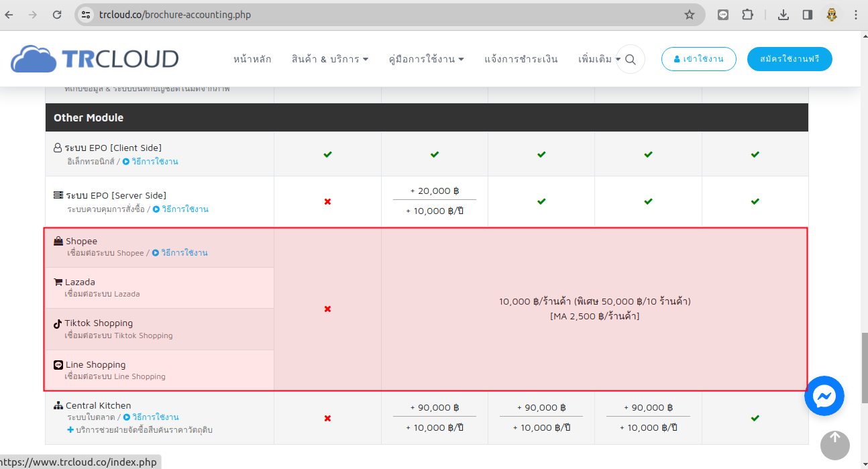
Task: Click บริการช่วยฝ่ายจัดซื้อสืบค้นราคาวัตถุดิบ text
Action: pos(144,429)
